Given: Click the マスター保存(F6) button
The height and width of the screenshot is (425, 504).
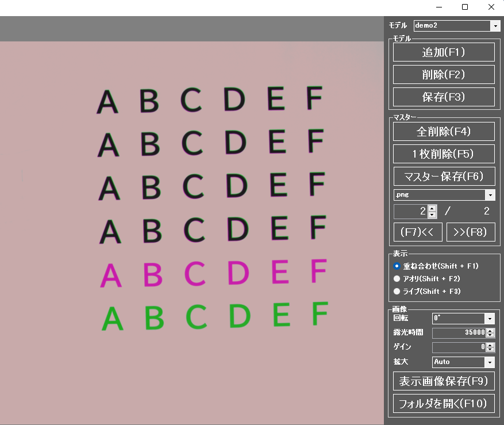Looking at the screenshot, I should pyautogui.click(x=444, y=176).
